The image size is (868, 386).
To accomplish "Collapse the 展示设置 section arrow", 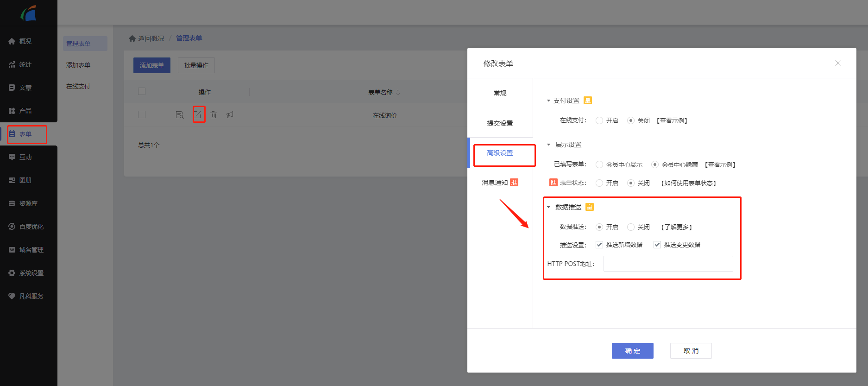I will click(548, 145).
